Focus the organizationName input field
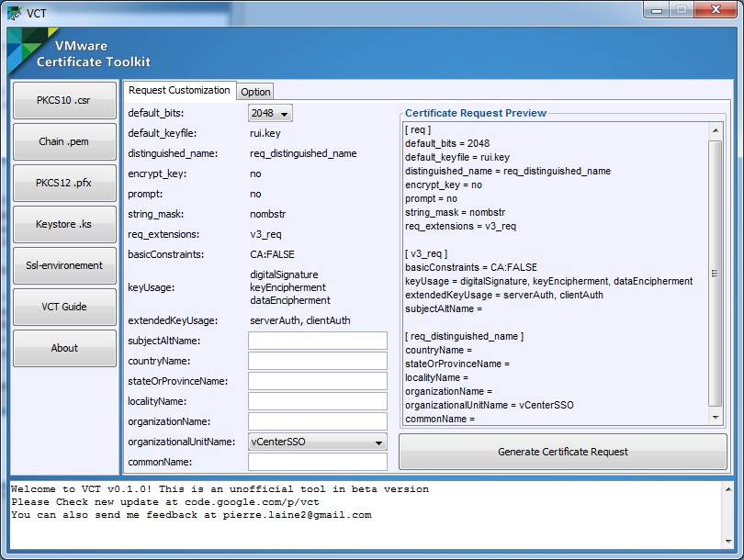 click(x=318, y=421)
